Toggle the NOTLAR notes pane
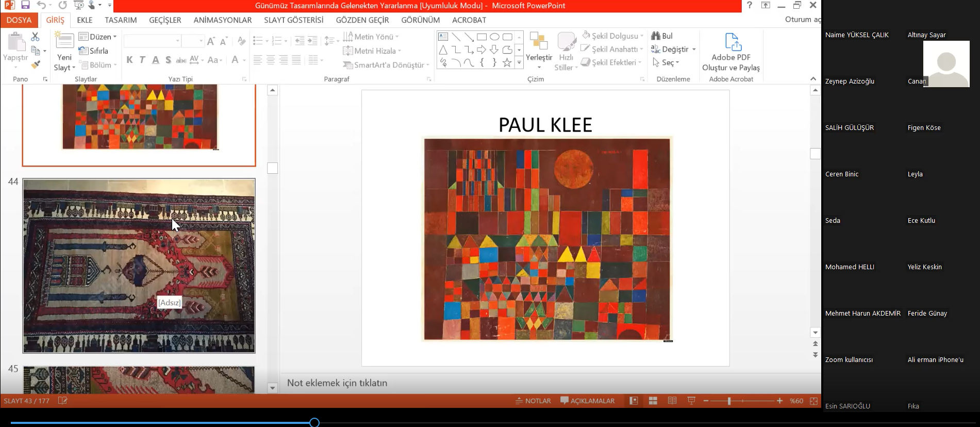The image size is (980, 427). (533, 401)
